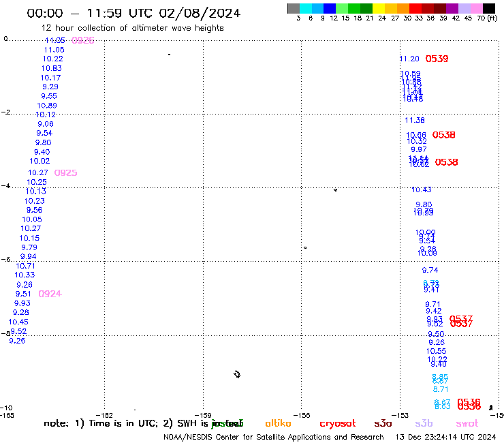This screenshot has height=443, width=504.
Task: Click the red 0539 time stamp
Action: [437, 59]
